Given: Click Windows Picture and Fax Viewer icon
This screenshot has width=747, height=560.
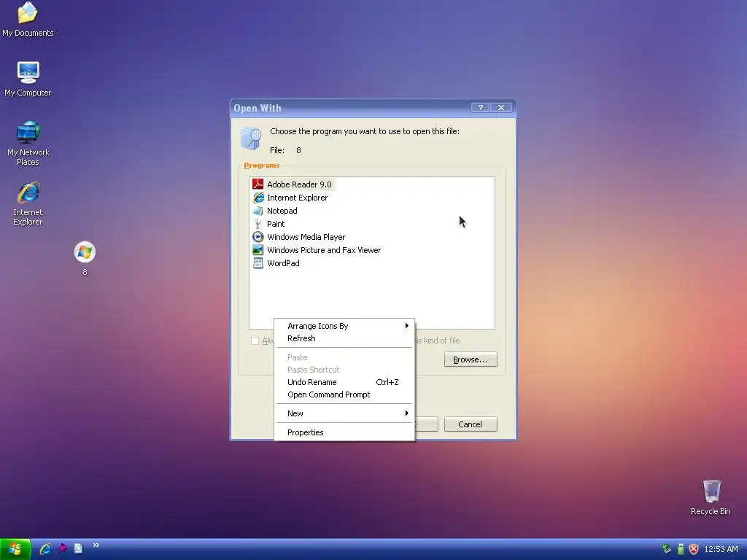Looking at the screenshot, I should (258, 250).
